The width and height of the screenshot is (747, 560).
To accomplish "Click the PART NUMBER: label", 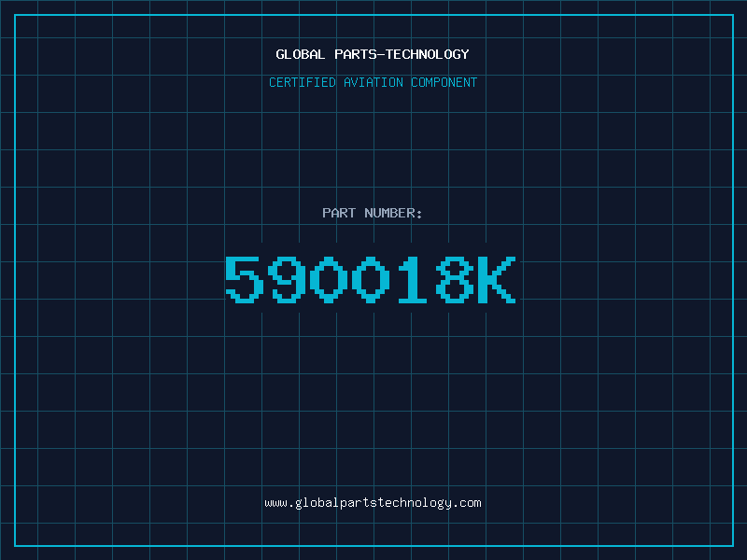I will (x=373, y=213).
